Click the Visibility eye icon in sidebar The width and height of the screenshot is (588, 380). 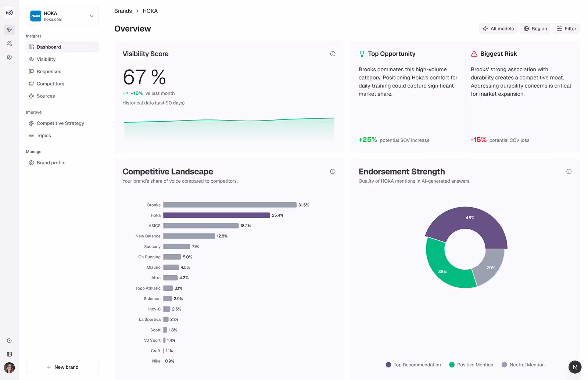pyautogui.click(x=31, y=59)
